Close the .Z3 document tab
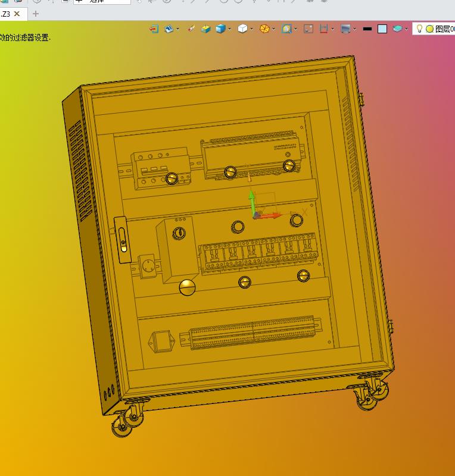Screen dimensions: 455x476 point(17,14)
